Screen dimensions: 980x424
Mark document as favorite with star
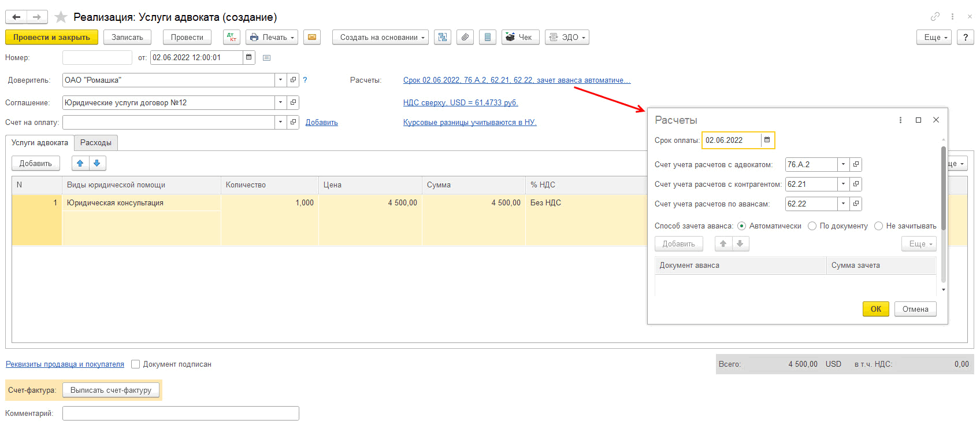click(61, 17)
